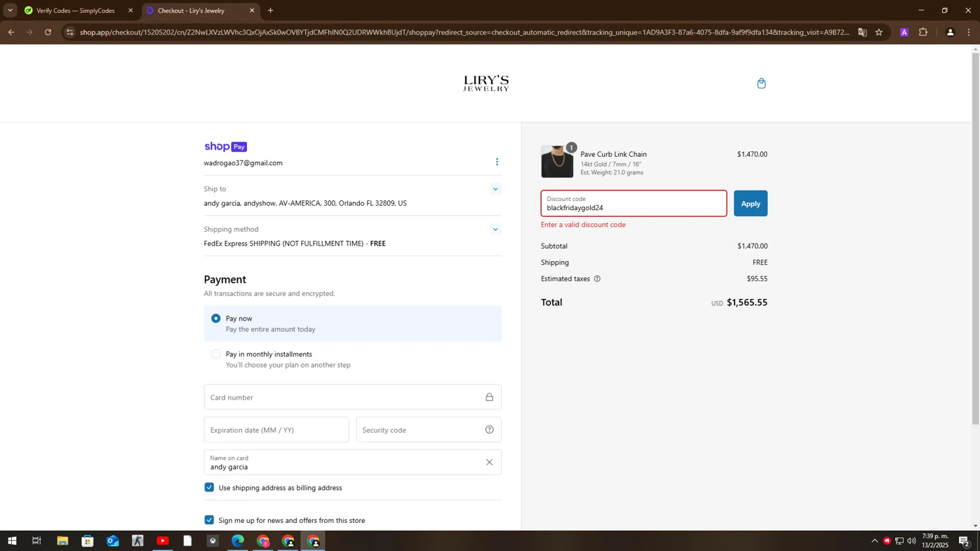
Task: Open Task View on taskbar
Action: tap(37, 541)
